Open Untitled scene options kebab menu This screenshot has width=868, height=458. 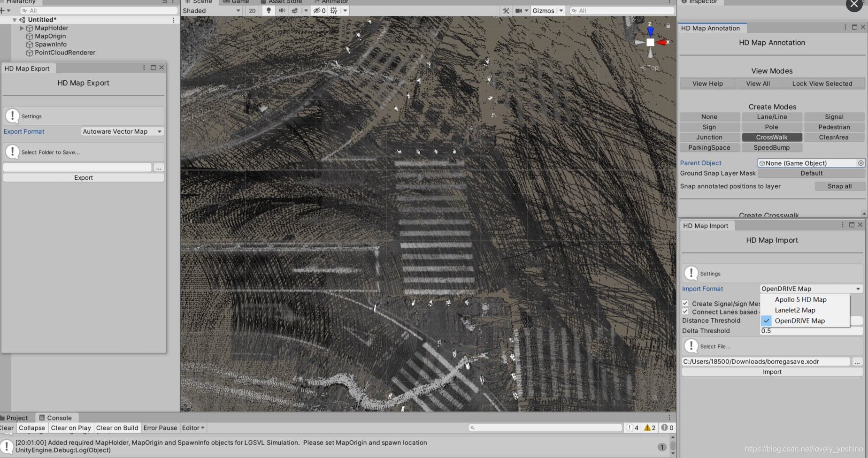[173, 20]
